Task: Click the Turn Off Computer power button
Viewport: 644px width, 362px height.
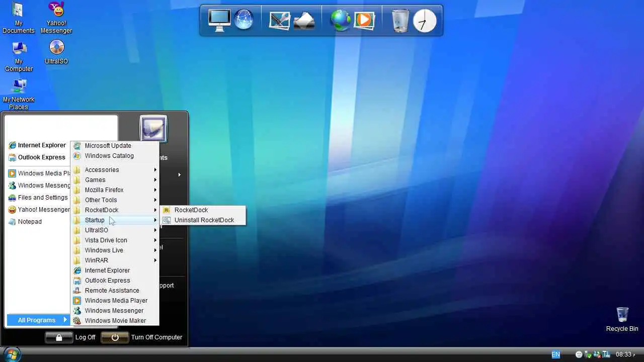Action: tap(115, 337)
